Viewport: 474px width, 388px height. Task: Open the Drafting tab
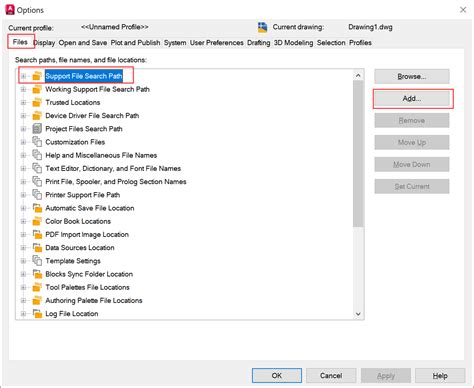[x=259, y=43]
